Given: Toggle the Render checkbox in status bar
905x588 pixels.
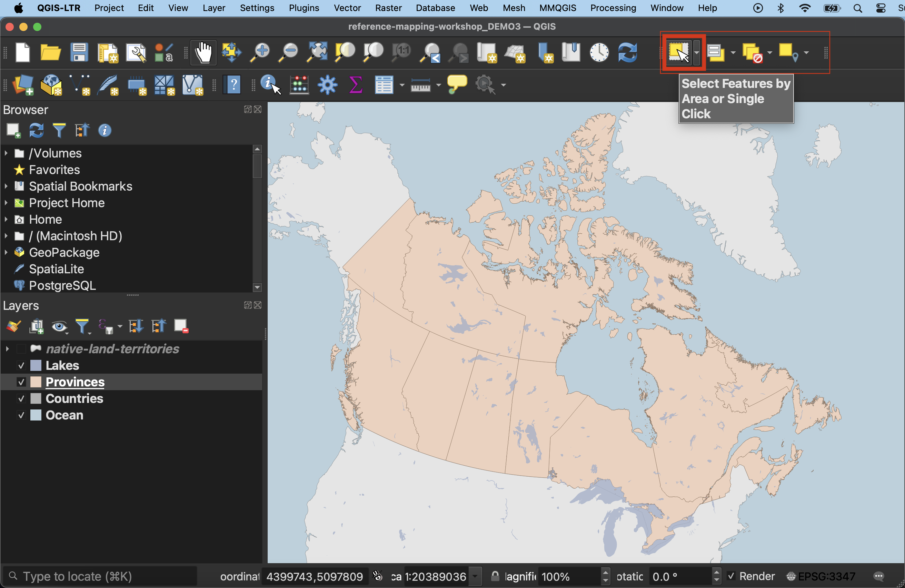Looking at the screenshot, I should click(731, 576).
